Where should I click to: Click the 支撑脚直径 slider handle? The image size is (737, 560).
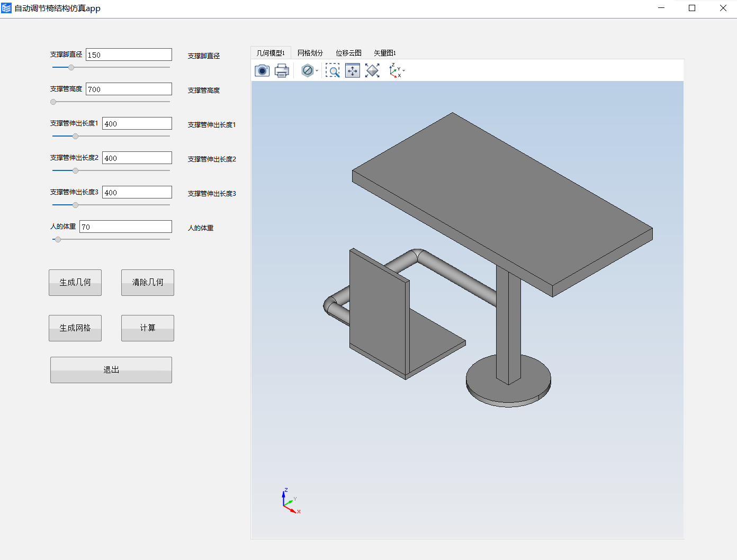(71, 67)
